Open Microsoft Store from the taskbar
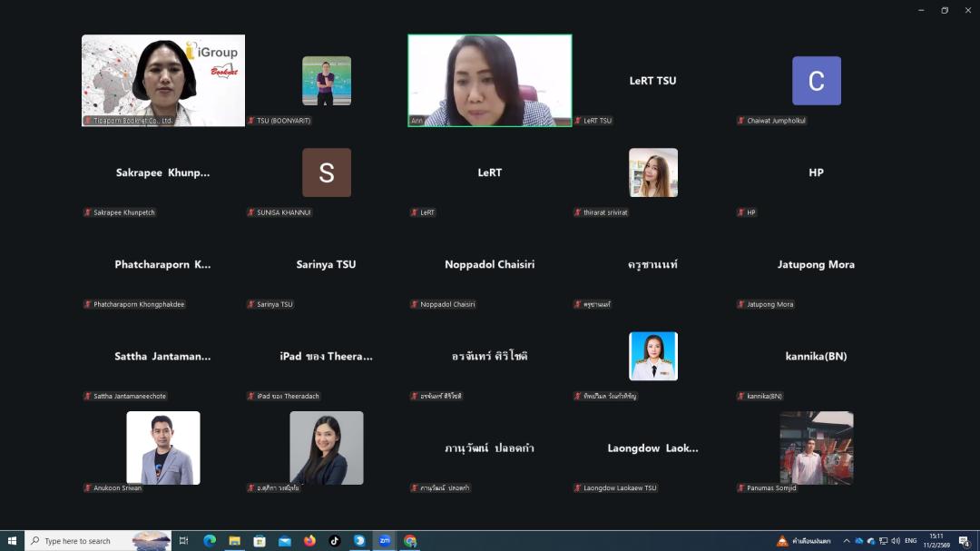980x551 pixels. [260, 541]
